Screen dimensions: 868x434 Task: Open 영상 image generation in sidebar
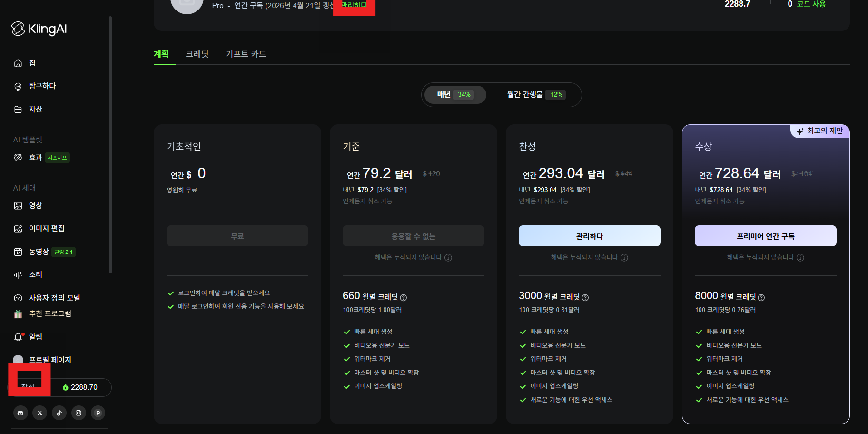[x=29, y=205]
